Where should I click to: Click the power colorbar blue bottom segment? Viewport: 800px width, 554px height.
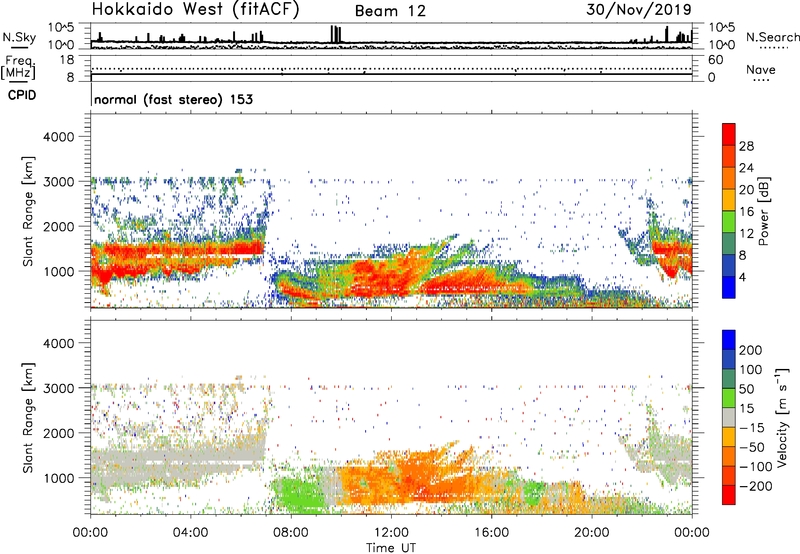729,287
